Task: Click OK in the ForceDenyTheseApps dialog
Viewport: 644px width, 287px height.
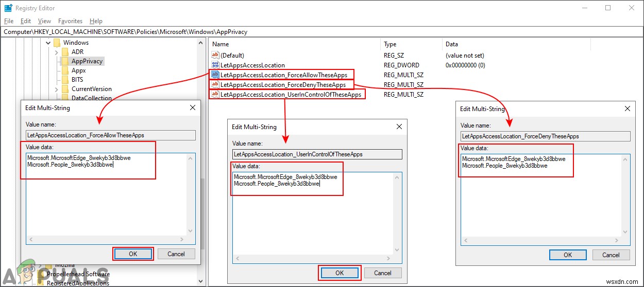Action: [x=568, y=255]
